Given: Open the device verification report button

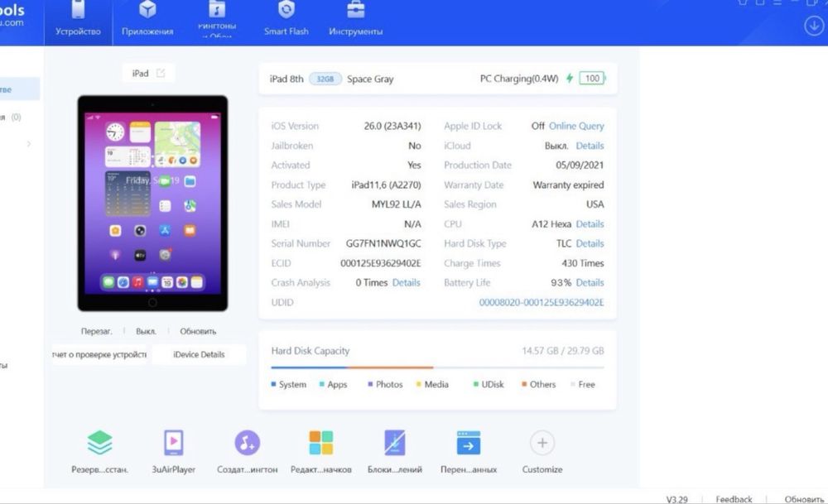Looking at the screenshot, I should point(99,355).
